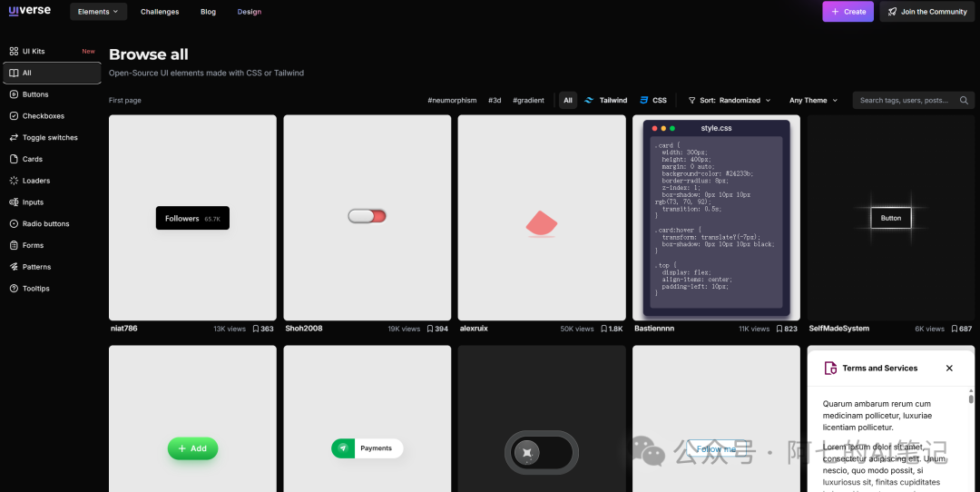980x492 pixels.
Task: Open Buttons category in sidebar
Action: (x=52, y=94)
